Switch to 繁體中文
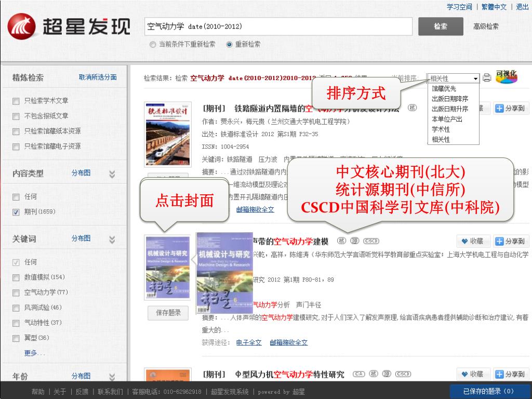Image resolution: width=532 pixels, height=399 pixels. [x=494, y=7]
